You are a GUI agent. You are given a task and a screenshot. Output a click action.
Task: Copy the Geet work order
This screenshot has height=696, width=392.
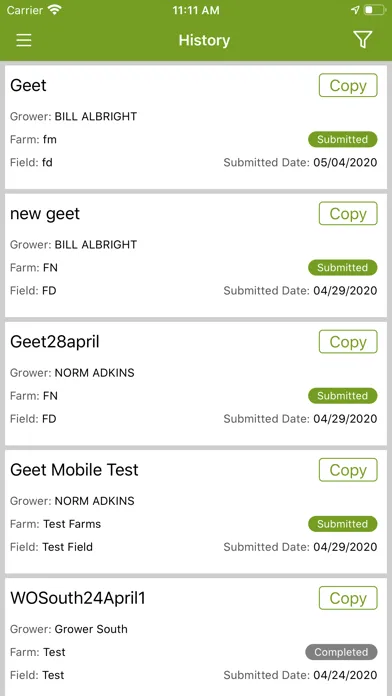348,85
